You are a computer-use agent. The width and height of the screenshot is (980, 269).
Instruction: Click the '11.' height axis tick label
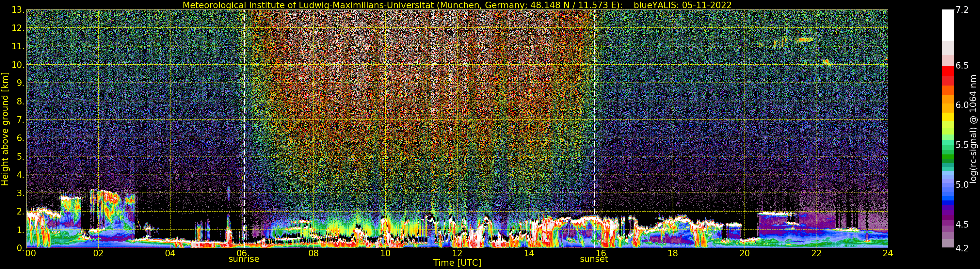(x=18, y=46)
